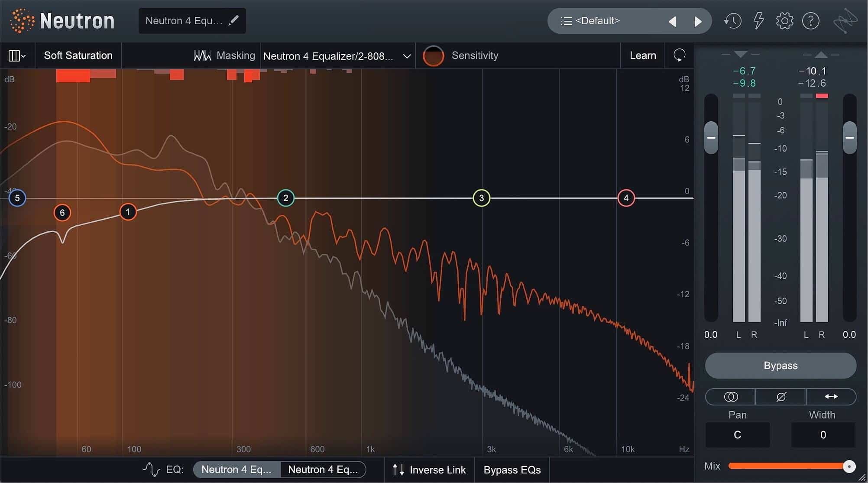
Task: Click the output peak reading -10.1
Action: point(813,71)
